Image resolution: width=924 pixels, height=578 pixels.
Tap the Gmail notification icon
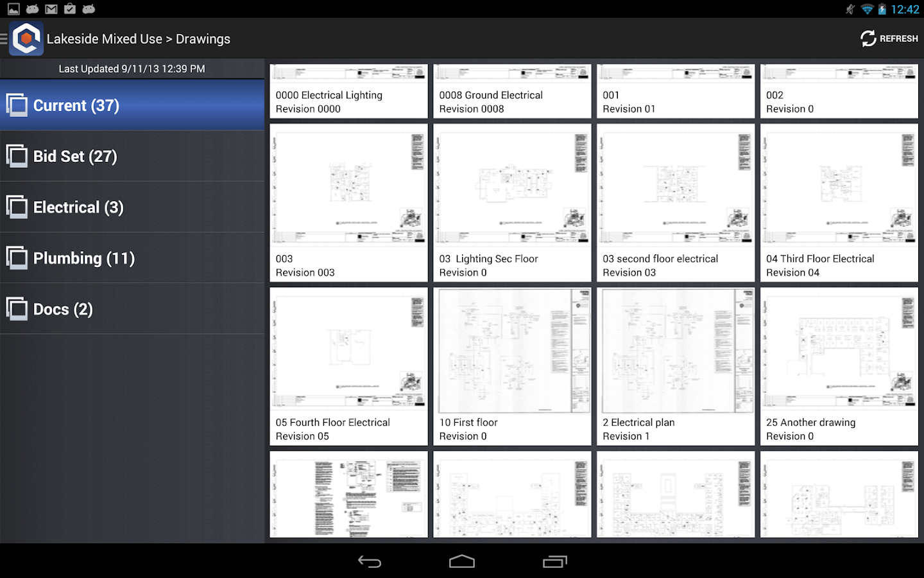pos(51,9)
